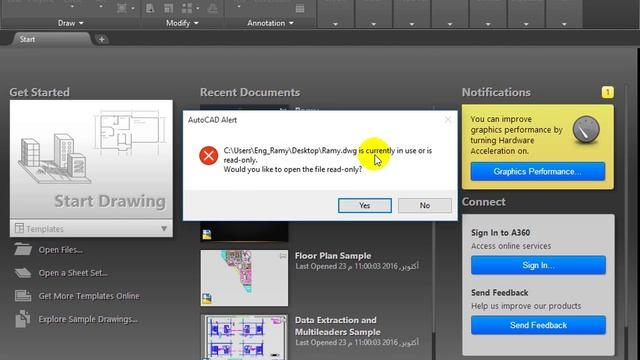The width and height of the screenshot is (640, 360).
Task: Click Data Extraction and Multileaders Sample title
Action: [x=338, y=326]
